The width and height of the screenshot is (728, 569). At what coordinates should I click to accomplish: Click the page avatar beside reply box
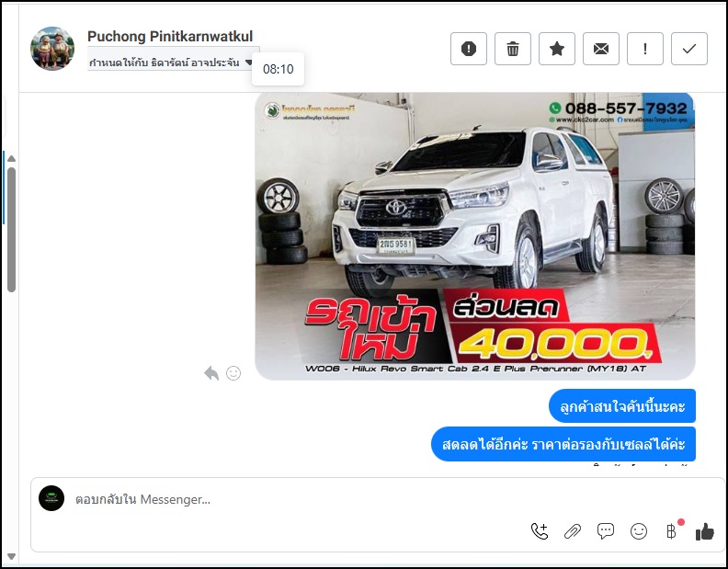coord(51,498)
